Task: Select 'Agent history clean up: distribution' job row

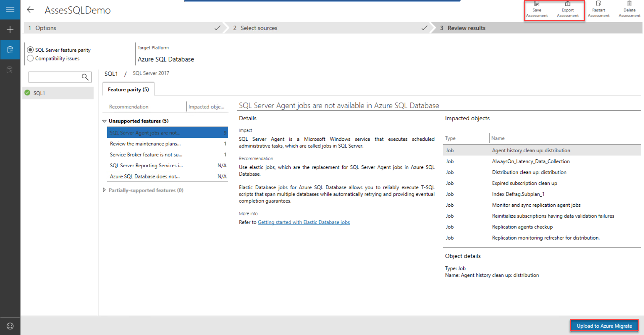Action: (x=542, y=150)
